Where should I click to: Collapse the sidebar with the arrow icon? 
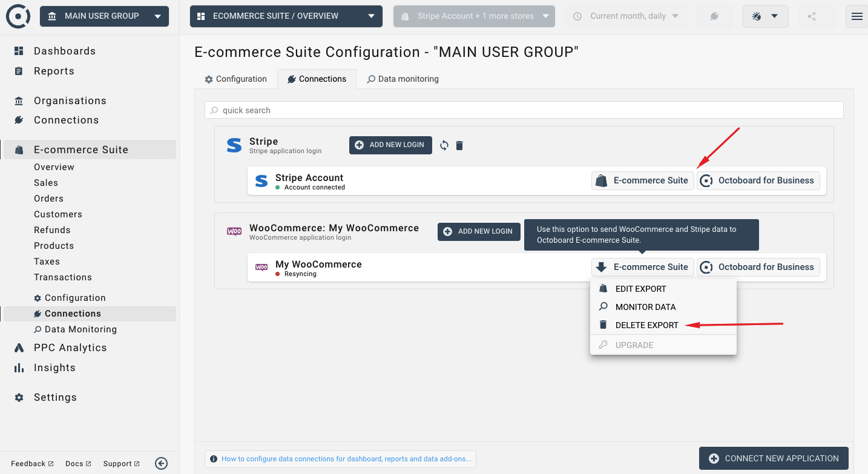[x=161, y=463]
